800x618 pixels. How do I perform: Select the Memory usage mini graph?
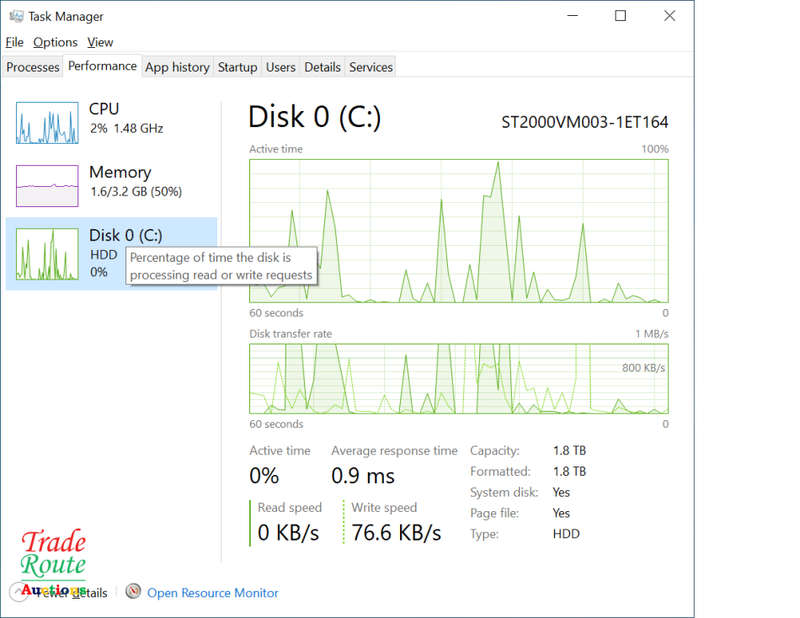tap(47, 186)
